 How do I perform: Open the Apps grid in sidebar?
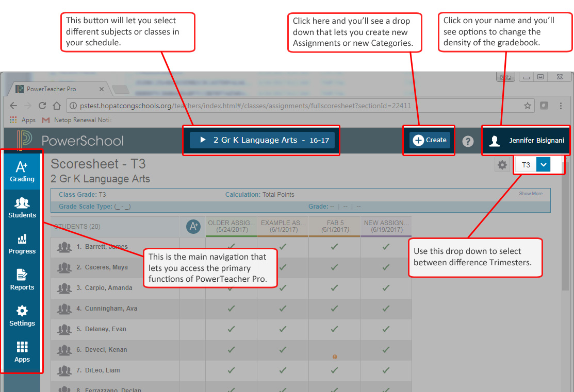pos(22,352)
